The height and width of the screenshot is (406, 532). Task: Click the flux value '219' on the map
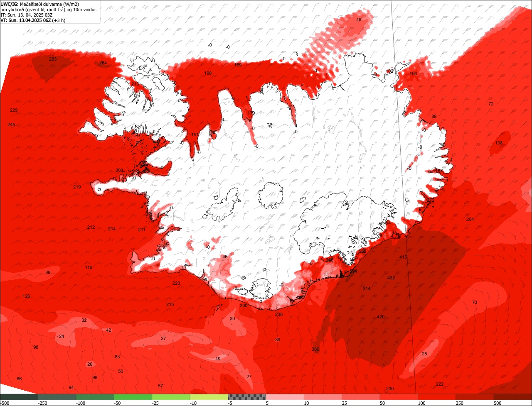(77, 187)
